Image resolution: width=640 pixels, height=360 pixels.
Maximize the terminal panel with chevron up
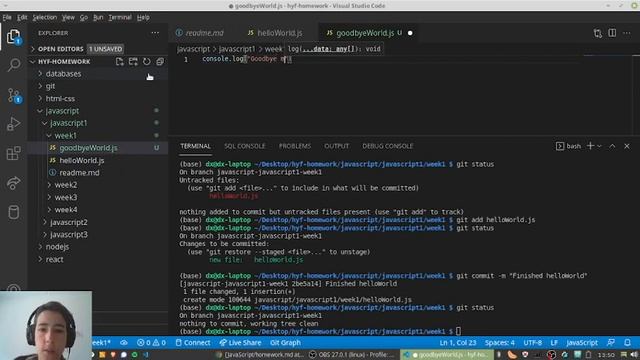(612, 146)
